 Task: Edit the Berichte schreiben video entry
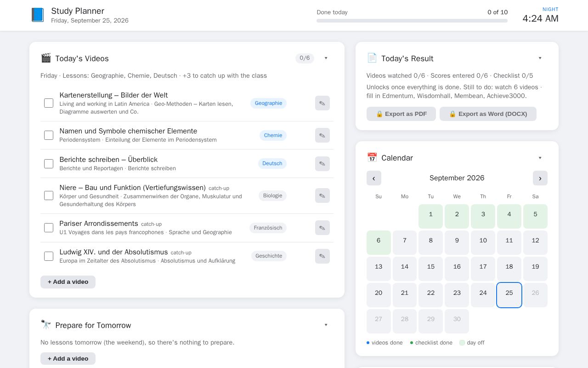322,164
